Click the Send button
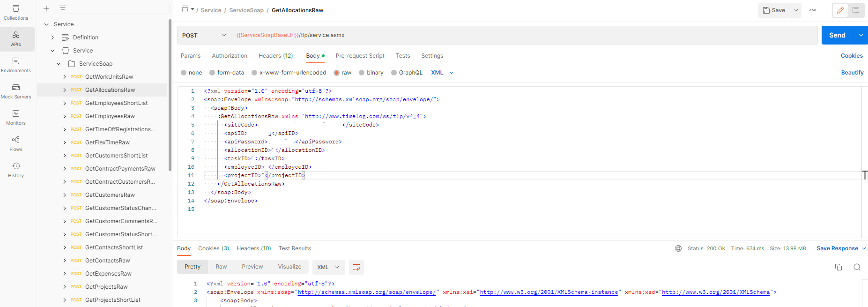This screenshot has width=868, height=307. (837, 35)
